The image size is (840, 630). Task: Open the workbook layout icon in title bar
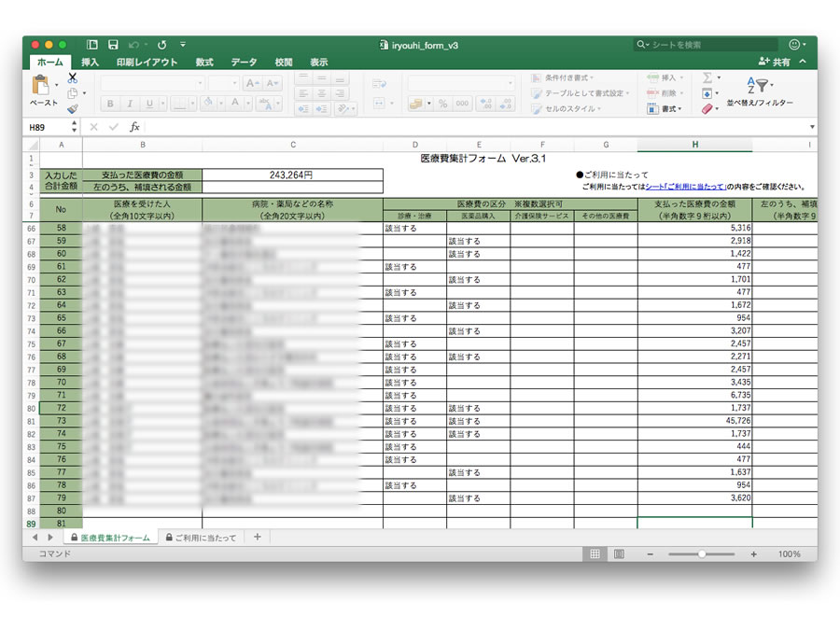92,45
